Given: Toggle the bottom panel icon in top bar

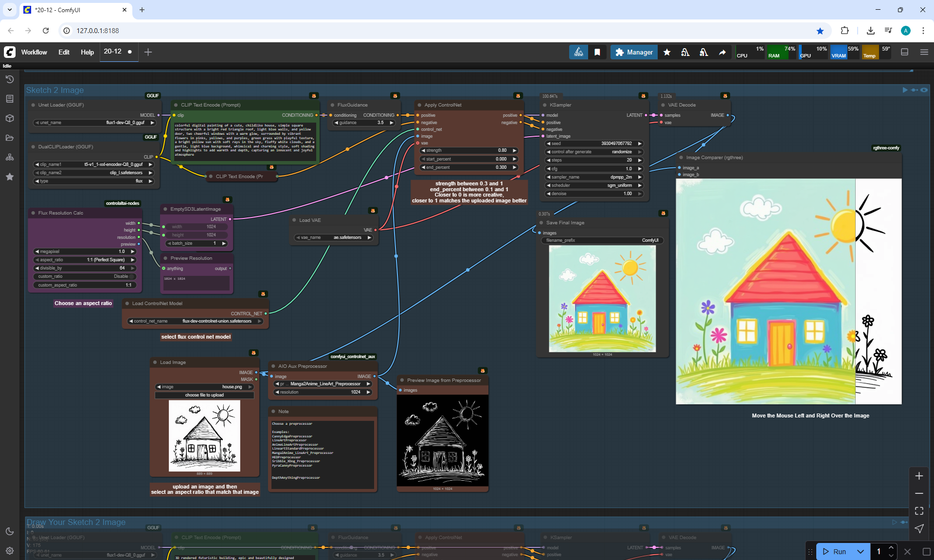Looking at the screenshot, I should (904, 52).
